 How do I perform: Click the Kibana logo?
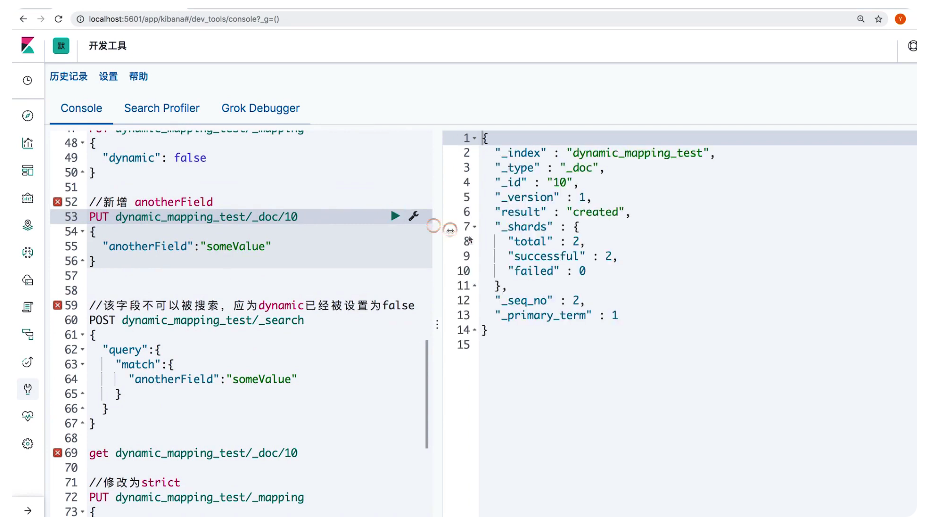pyautogui.click(x=27, y=46)
